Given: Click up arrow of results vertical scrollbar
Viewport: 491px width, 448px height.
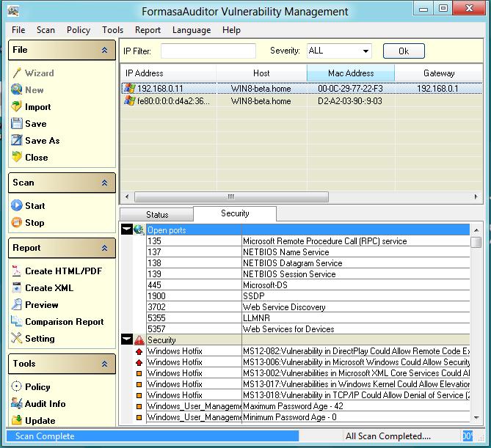Looking at the screenshot, I should 476,230.
